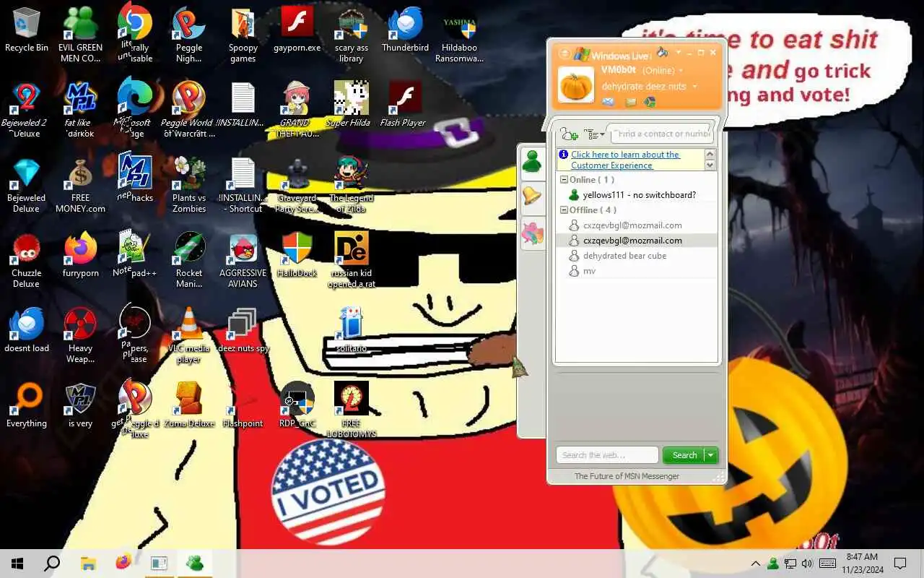Click the pumpkin display picture
This screenshot has height=578, width=924.
tap(575, 85)
